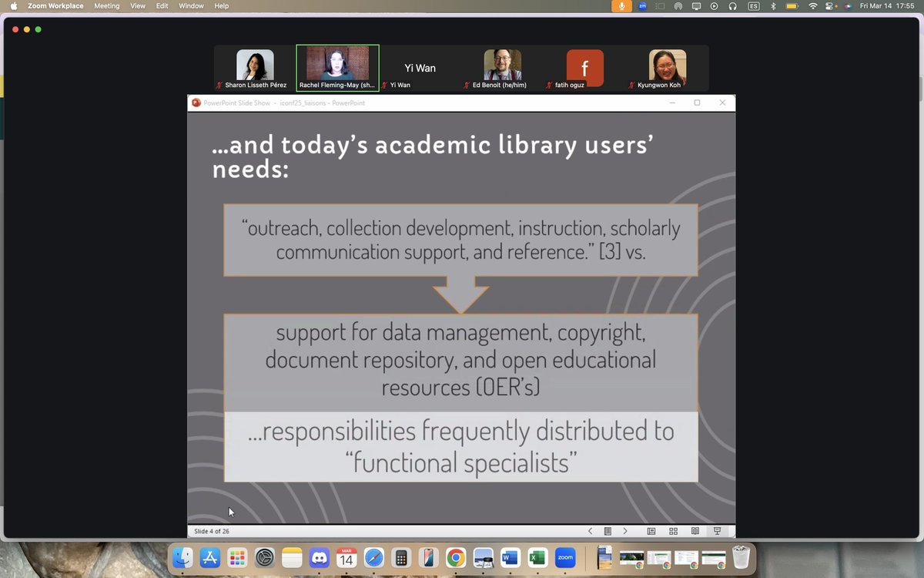The width and height of the screenshot is (924, 578).
Task: Open Notes app from the Dock
Action: tap(292, 557)
